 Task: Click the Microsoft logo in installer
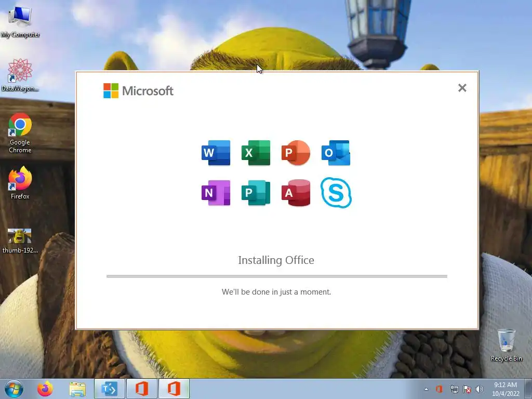click(x=138, y=90)
